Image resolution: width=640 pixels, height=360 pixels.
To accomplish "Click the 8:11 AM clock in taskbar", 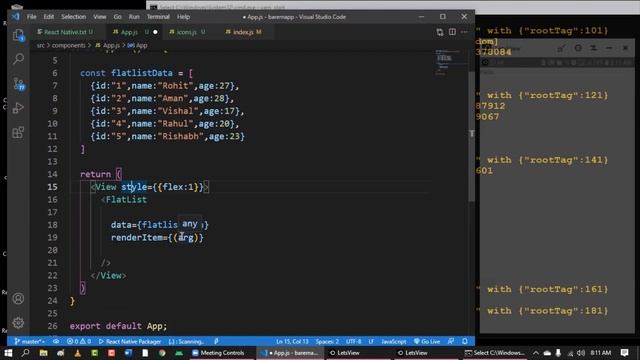I will click(601, 353).
